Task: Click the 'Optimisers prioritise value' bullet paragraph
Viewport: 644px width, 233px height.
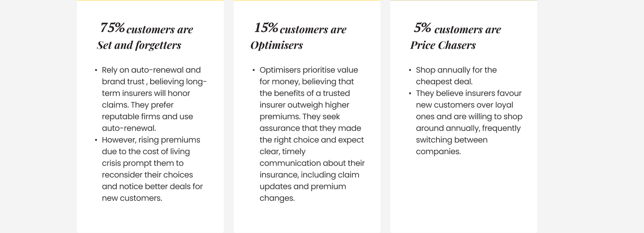Action: point(312,134)
